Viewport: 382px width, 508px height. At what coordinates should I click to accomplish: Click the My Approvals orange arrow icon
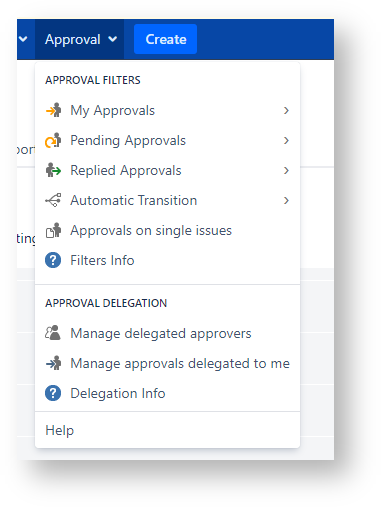(53, 110)
